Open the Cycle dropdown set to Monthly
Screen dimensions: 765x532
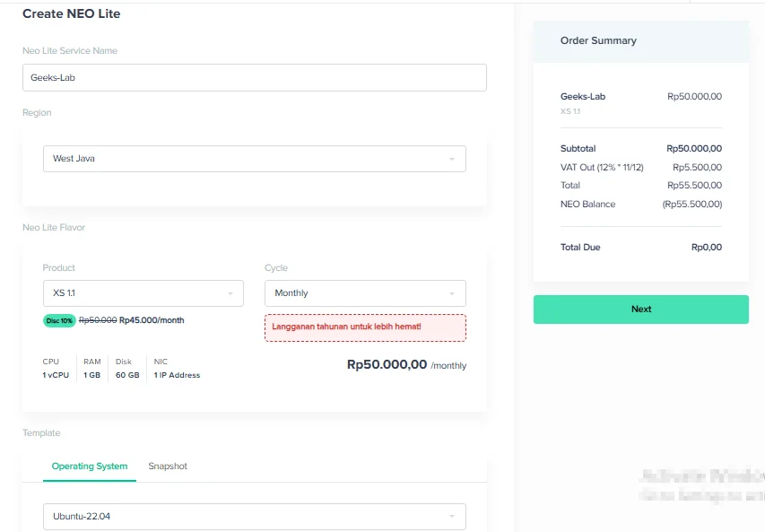pos(364,293)
